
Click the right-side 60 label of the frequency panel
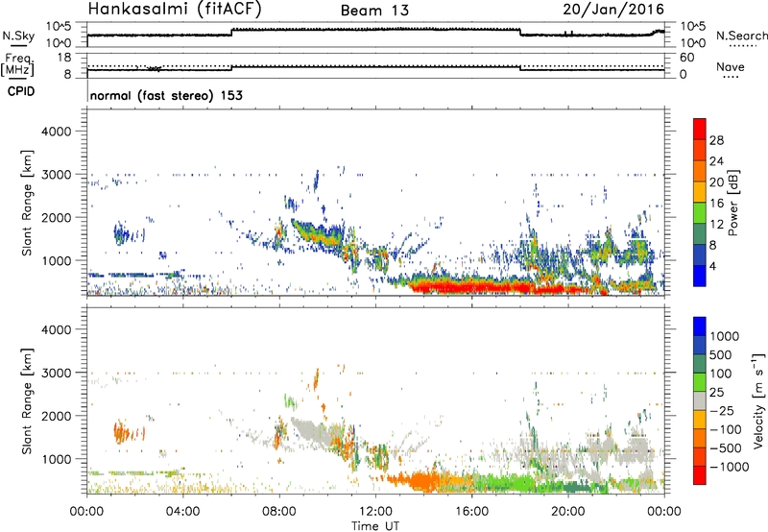687,58
